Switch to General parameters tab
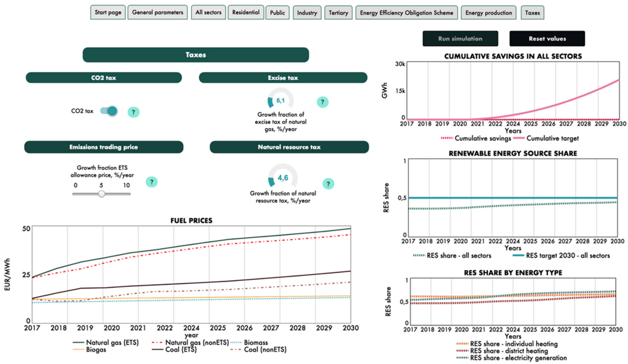 (x=158, y=12)
